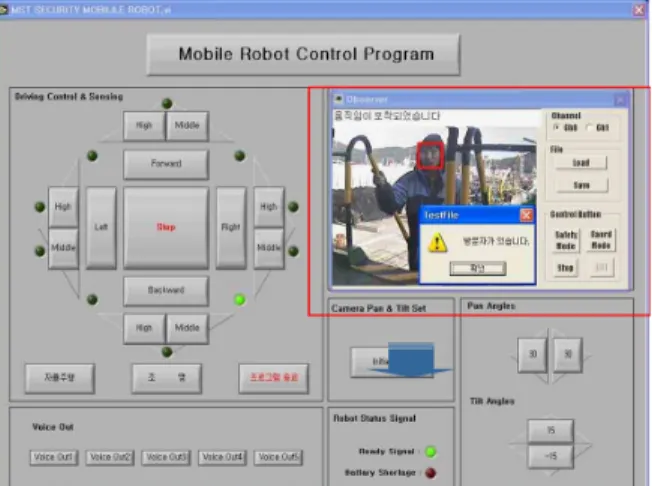Click the right Pan Angles button
The image size is (652, 486).
[x=568, y=355]
